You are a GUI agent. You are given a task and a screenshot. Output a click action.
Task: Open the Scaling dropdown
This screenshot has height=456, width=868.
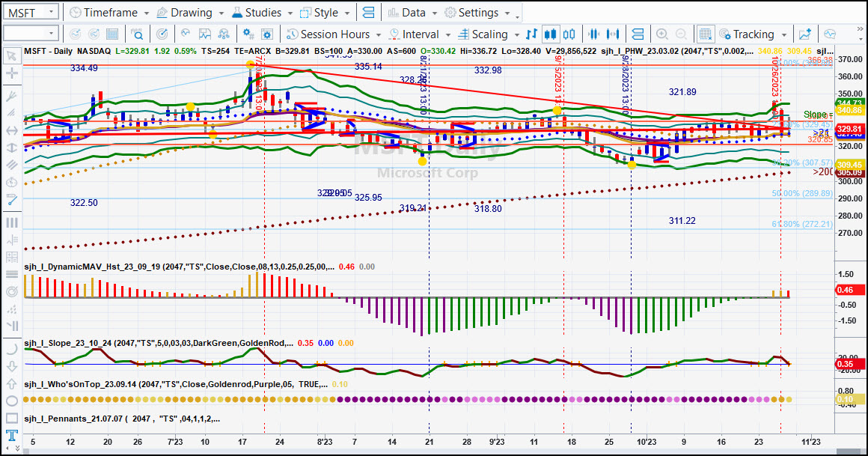coord(489,34)
